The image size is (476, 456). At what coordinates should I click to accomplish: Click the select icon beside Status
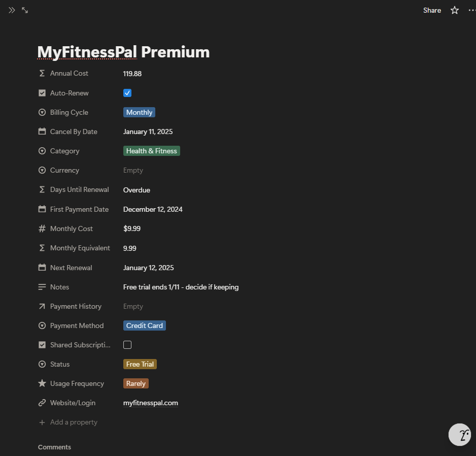point(42,364)
